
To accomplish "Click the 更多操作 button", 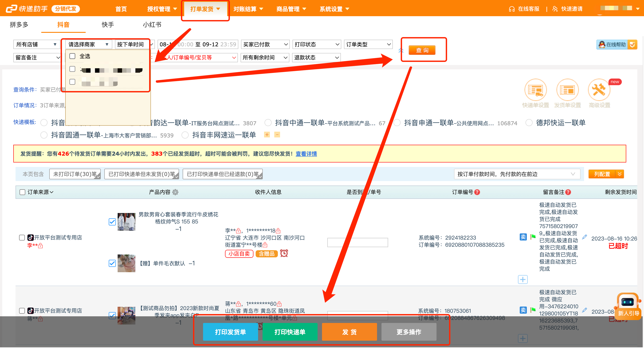I will pos(409,332).
